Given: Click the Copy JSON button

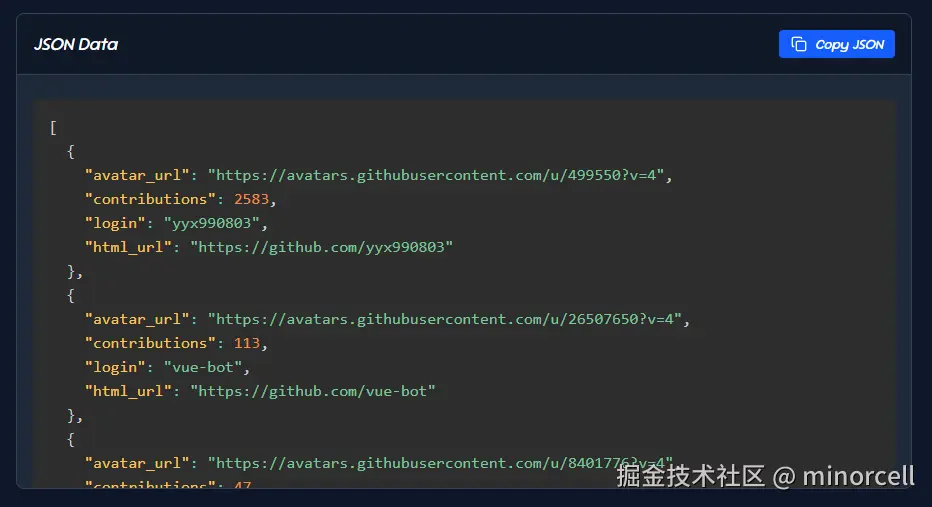Looking at the screenshot, I should pyautogui.click(x=836, y=44).
